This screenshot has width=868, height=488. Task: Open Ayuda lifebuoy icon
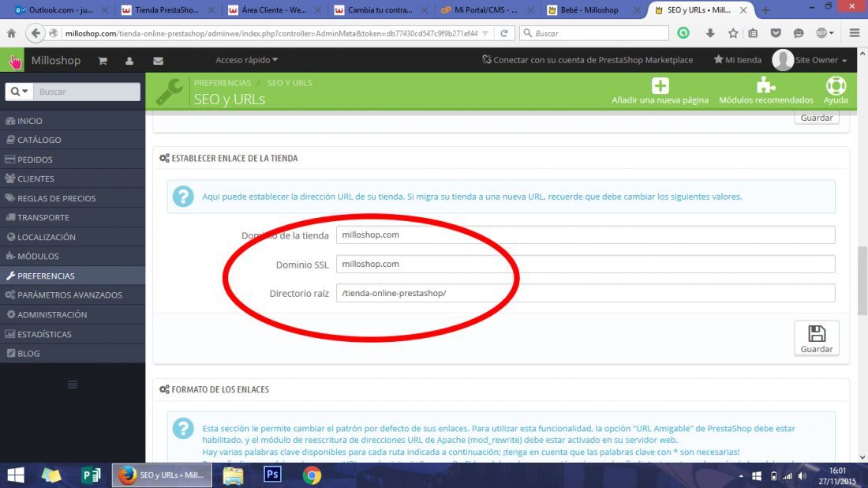(836, 86)
